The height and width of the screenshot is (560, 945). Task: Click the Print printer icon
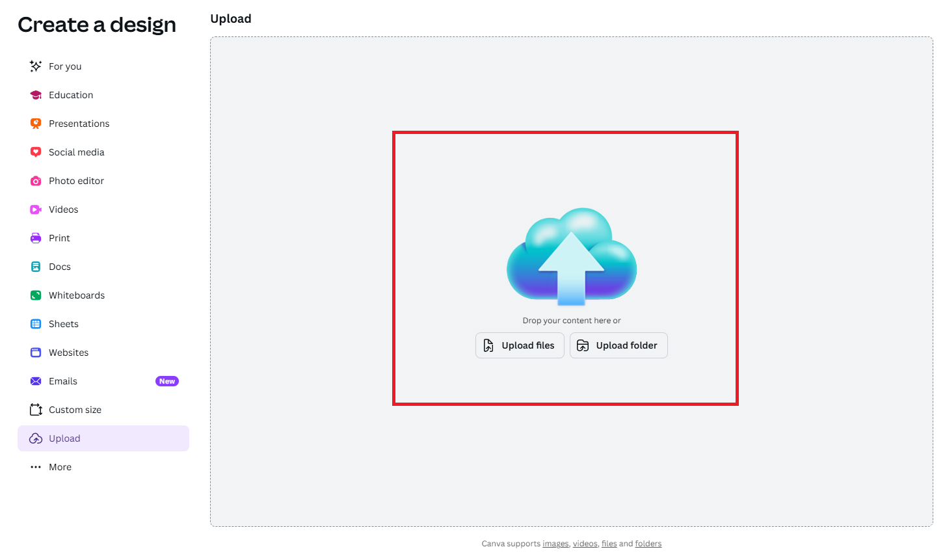coord(36,238)
